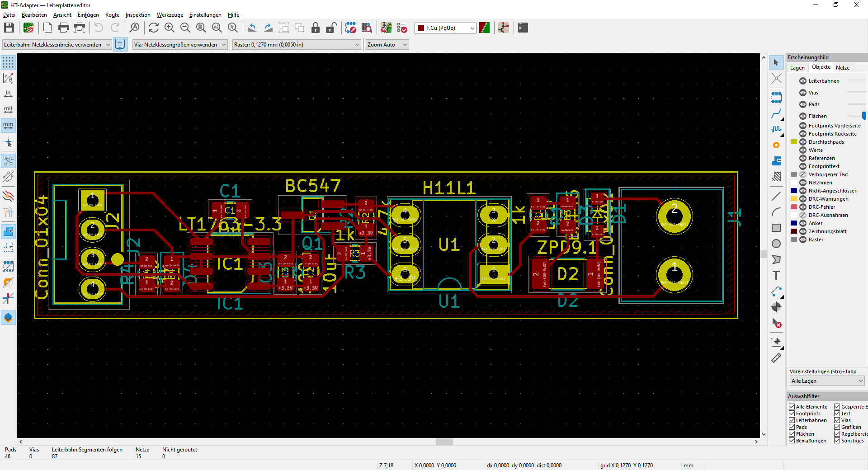Screen dimensions: 868x470
Task: Select the add via tool
Action: [x=776, y=145]
